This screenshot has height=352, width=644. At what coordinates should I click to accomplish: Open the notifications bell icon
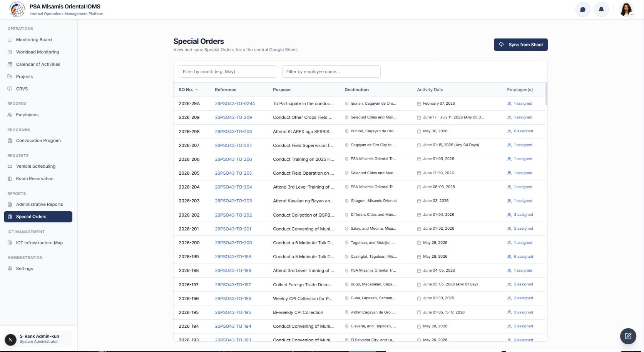601,10
